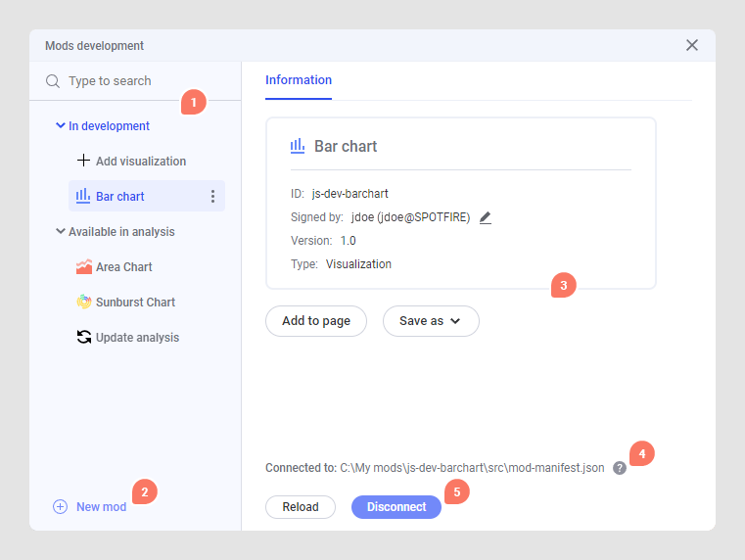Image resolution: width=745 pixels, height=560 pixels.
Task: Click the help question mark icon
Action: [620, 468]
